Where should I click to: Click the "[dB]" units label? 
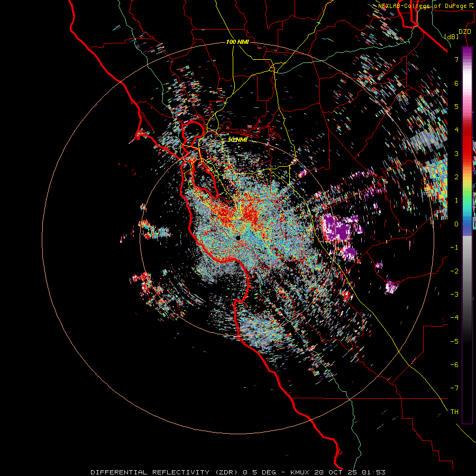452,36
